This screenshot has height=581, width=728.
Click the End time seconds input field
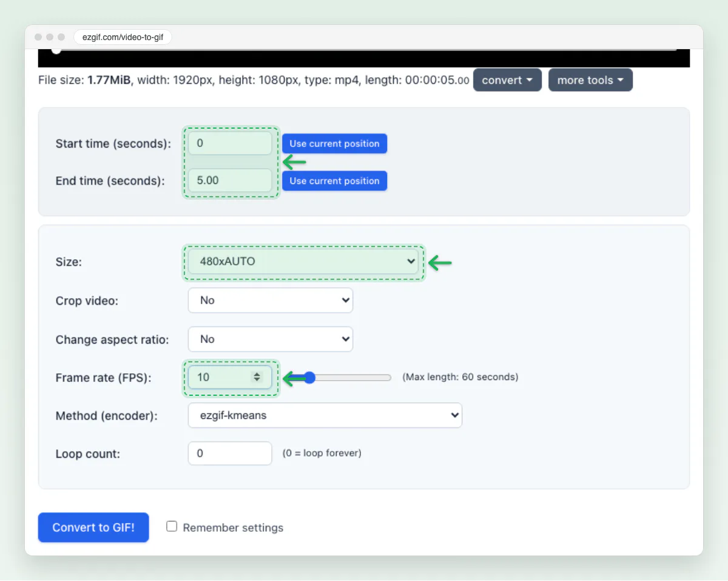tap(230, 180)
